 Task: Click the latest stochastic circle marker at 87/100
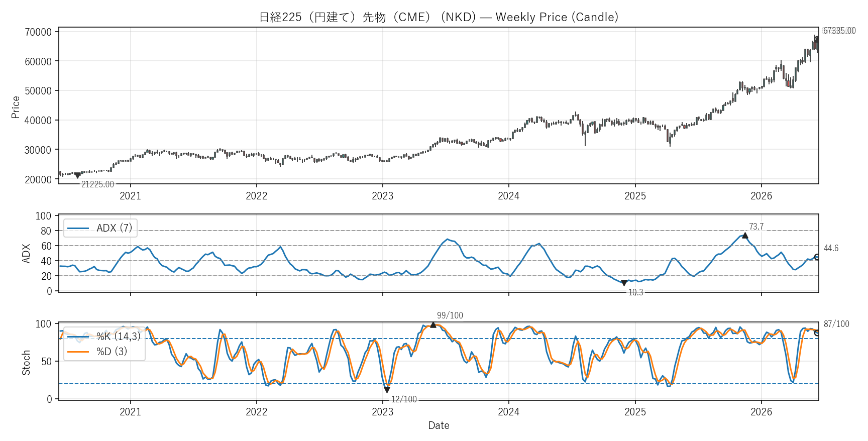tap(817, 333)
